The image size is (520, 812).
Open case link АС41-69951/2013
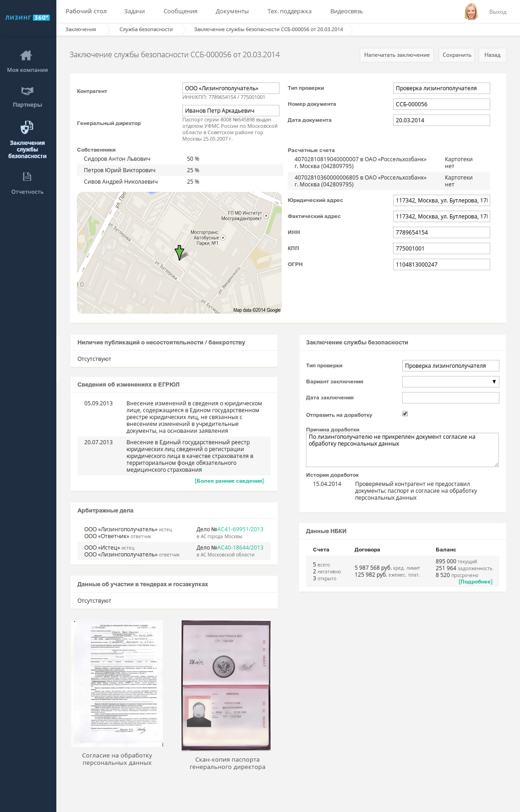(240, 529)
